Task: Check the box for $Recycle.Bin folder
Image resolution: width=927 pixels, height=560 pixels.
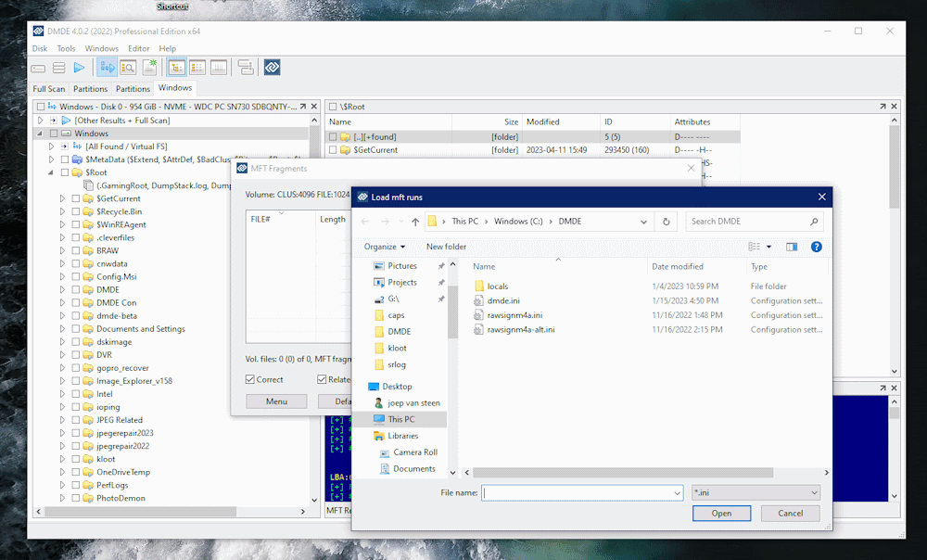Action: coord(76,211)
